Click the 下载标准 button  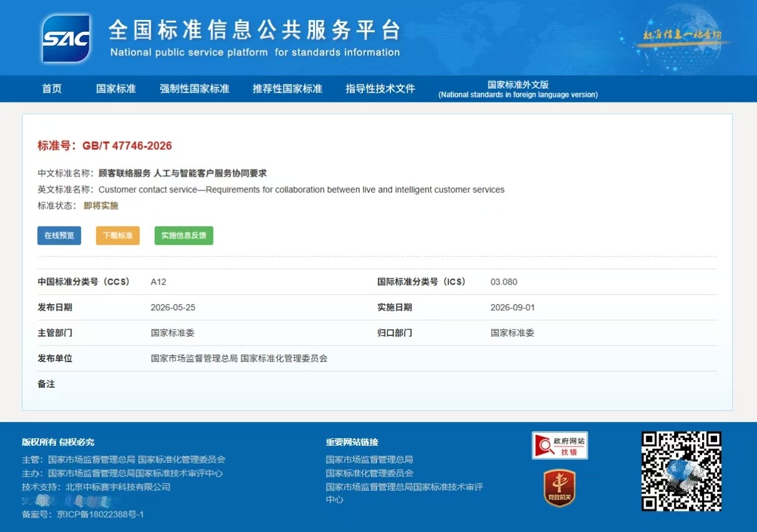[x=118, y=235]
